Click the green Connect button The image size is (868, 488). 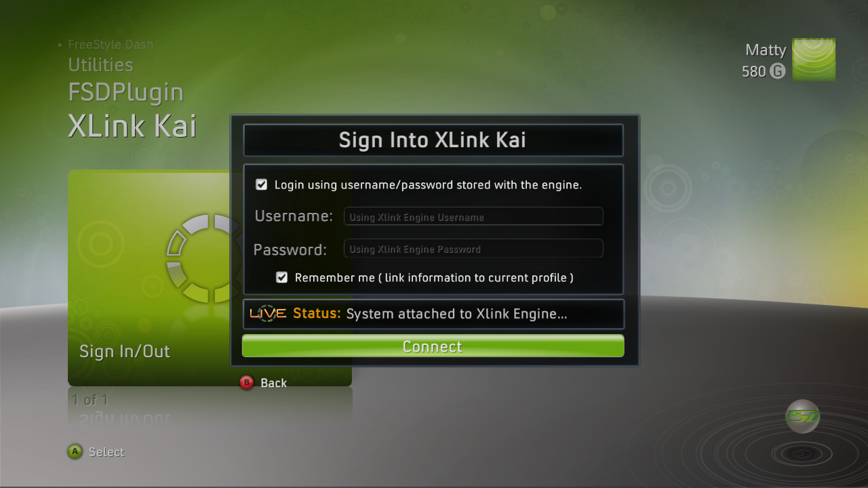click(433, 346)
